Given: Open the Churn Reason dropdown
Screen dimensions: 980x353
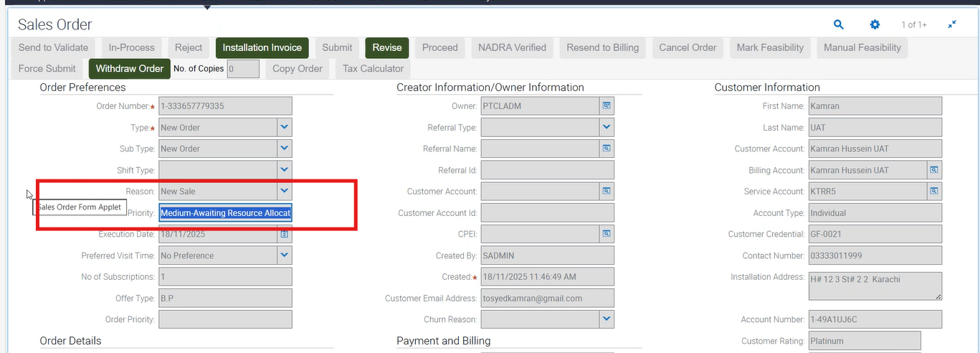Looking at the screenshot, I should point(606,319).
